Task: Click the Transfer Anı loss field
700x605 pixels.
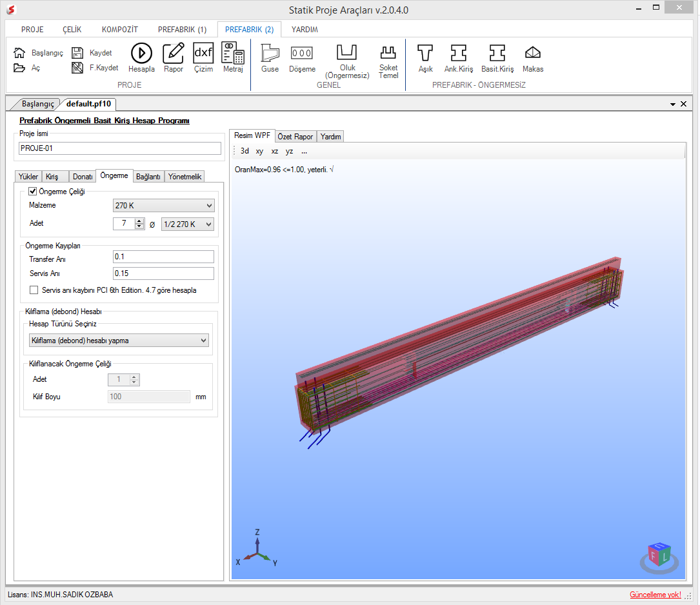Action: 163,257
